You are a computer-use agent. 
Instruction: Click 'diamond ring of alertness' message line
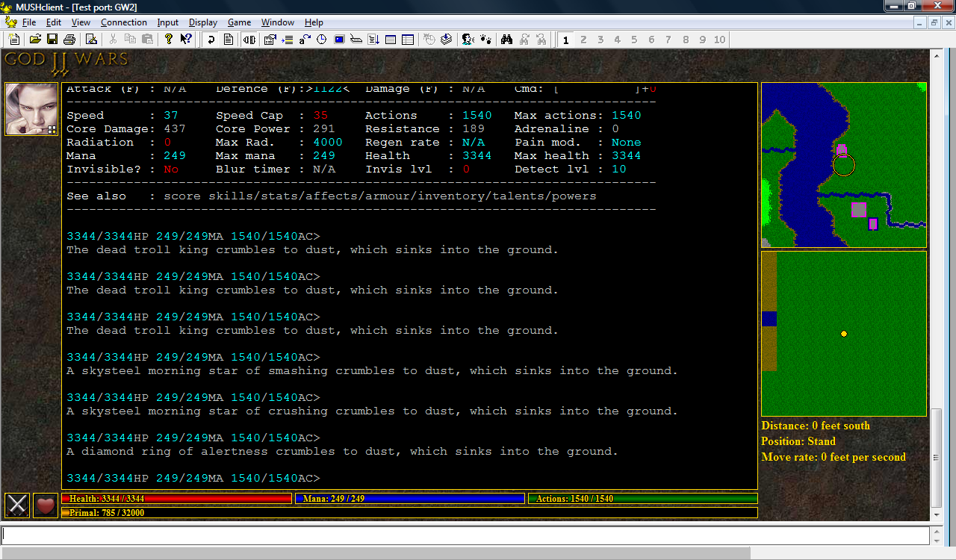point(343,452)
